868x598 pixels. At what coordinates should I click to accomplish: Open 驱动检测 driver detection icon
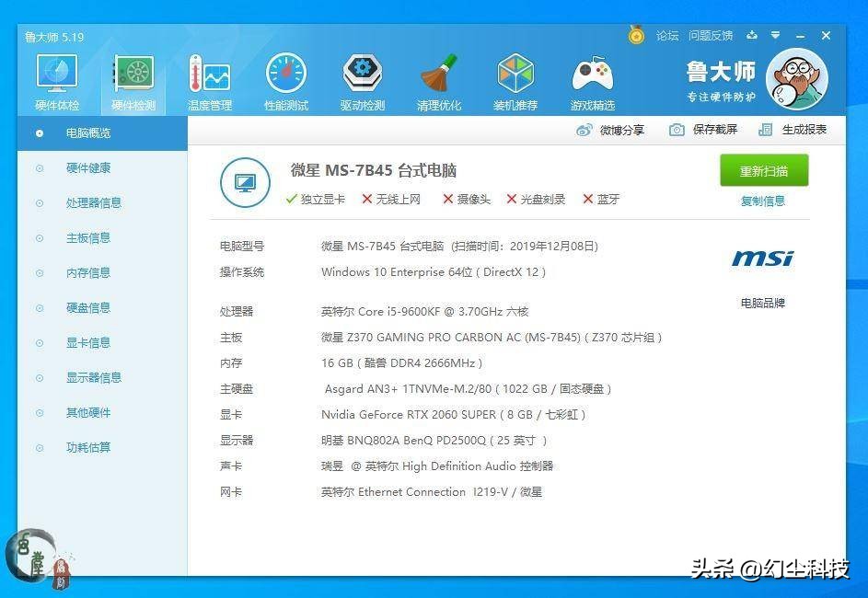tap(363, 83)
